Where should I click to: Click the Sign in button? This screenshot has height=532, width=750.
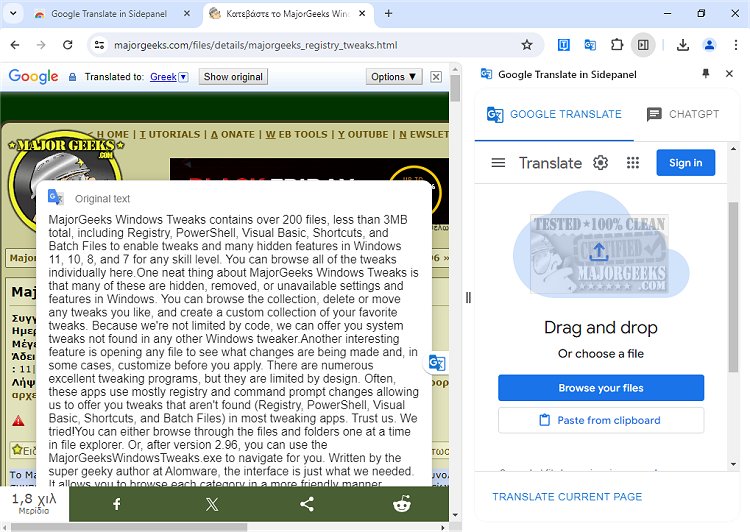pos(685,163)
